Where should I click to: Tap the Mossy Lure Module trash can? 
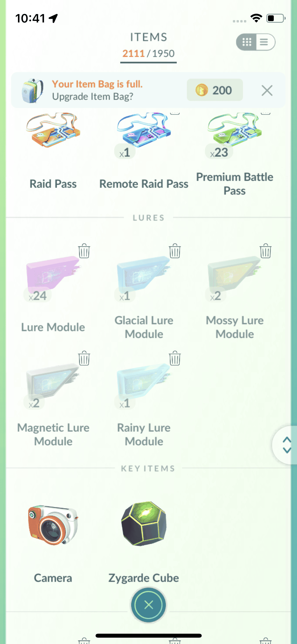(265, 251)
